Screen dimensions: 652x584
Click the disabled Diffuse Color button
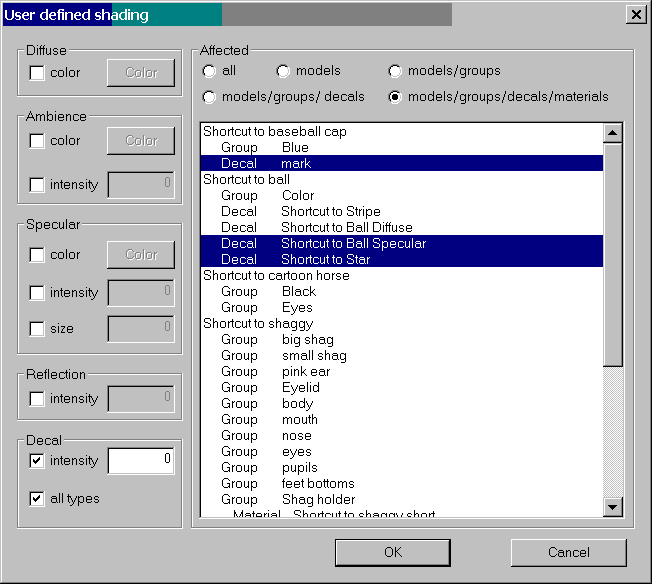[x=141, y=73]
